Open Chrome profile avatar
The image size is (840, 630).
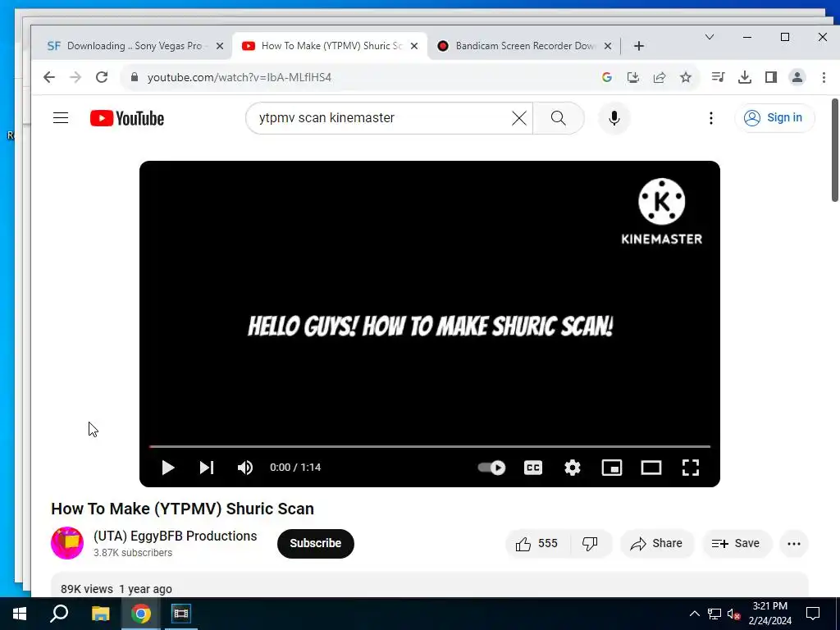point(797,77)
